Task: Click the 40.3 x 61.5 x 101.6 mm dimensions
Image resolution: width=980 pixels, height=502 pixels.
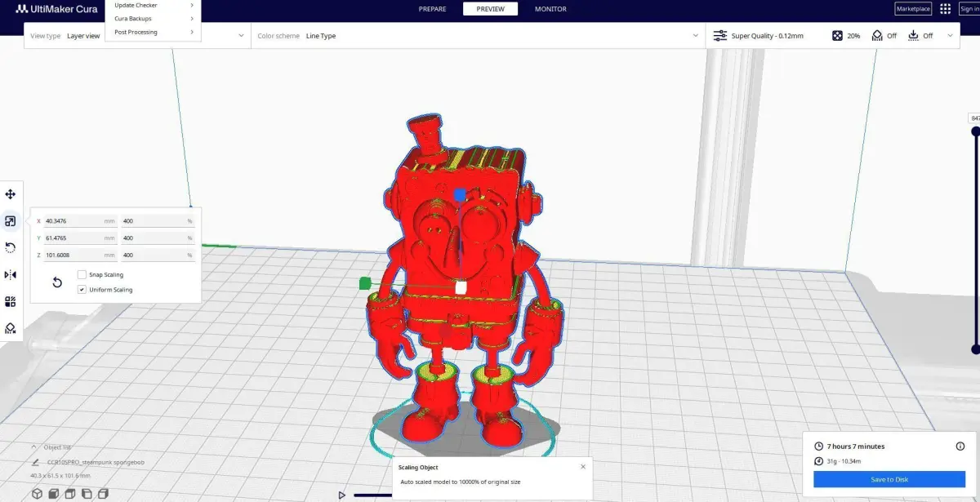Action: (60, 475)
